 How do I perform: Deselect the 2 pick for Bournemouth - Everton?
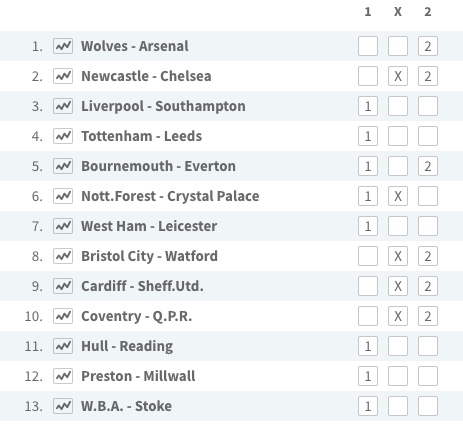(428, 166)
